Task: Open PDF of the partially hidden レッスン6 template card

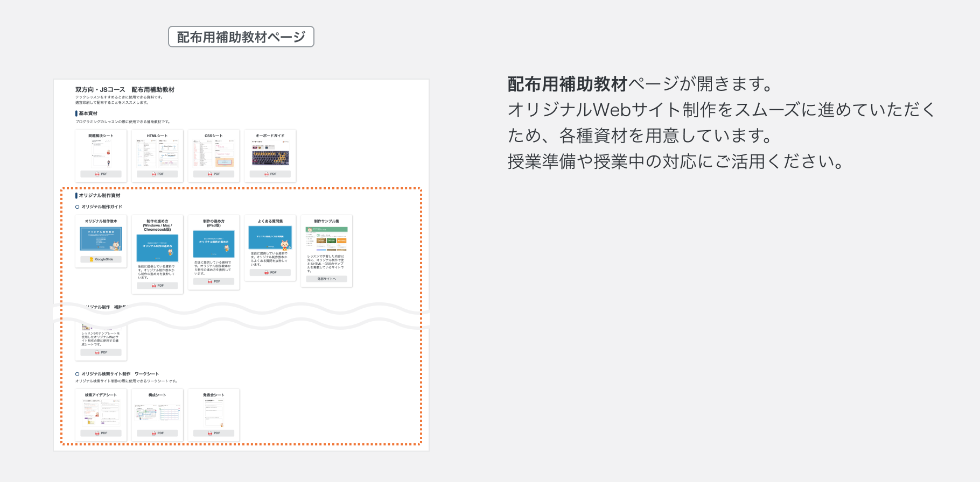Action: click(x=101, y=352)
